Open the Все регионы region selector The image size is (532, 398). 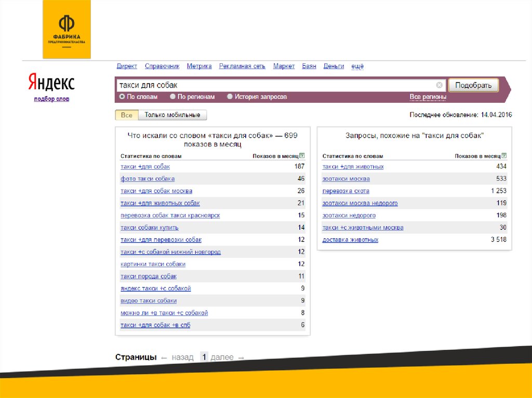click(428, 97)
